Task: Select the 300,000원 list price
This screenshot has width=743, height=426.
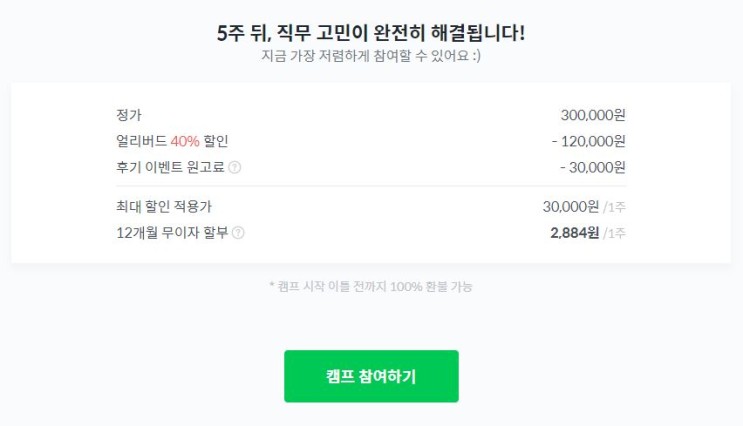Action: (593, 115)
